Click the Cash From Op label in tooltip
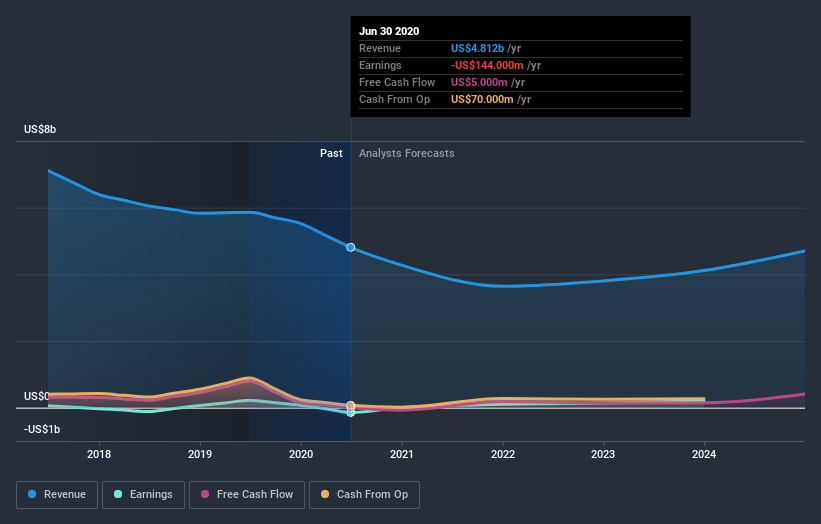This screenshot has height=524, width=821. pos(394,99)
